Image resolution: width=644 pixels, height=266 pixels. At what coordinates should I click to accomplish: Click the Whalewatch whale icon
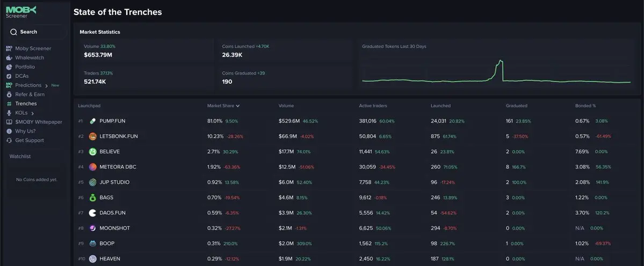(x=9, y=58)
